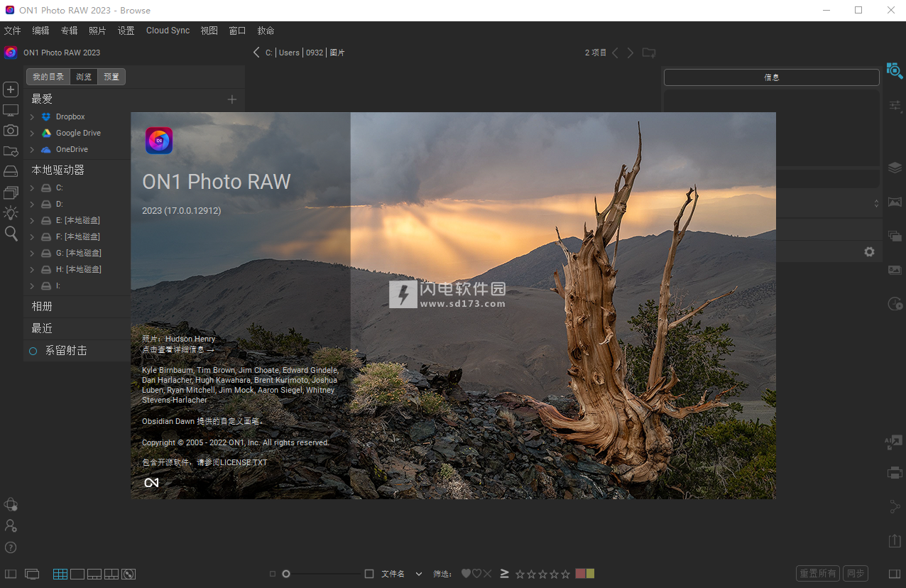Go back with the path arrow

tap(257, 52)
